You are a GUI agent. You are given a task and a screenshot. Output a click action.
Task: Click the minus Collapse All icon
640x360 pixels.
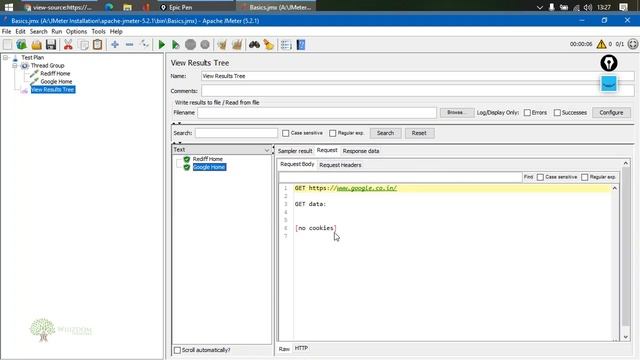pos(129,44)
